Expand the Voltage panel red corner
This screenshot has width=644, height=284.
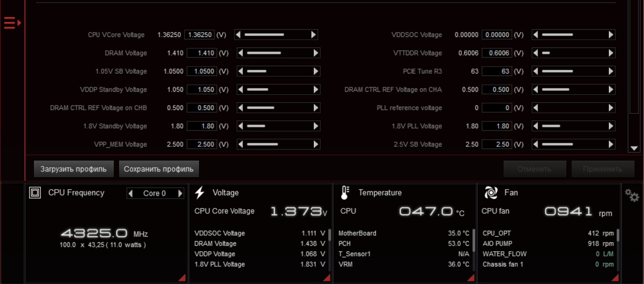[326, 278]
